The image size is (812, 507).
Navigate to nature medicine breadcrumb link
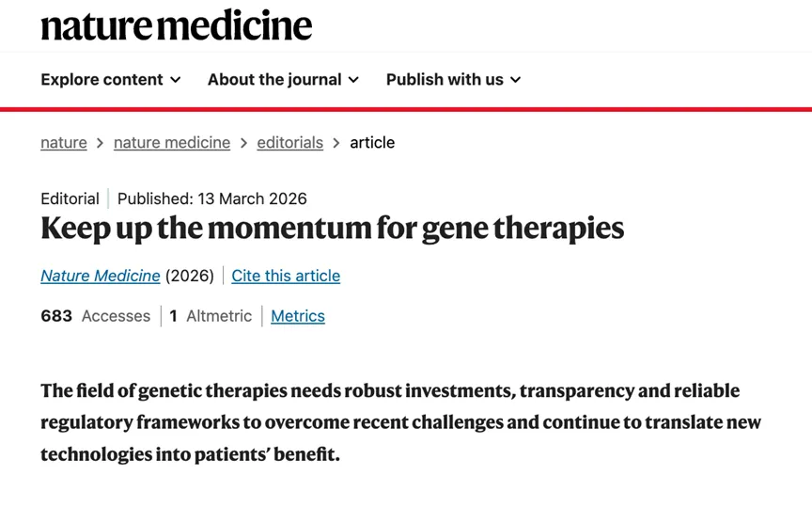point(172,143)
